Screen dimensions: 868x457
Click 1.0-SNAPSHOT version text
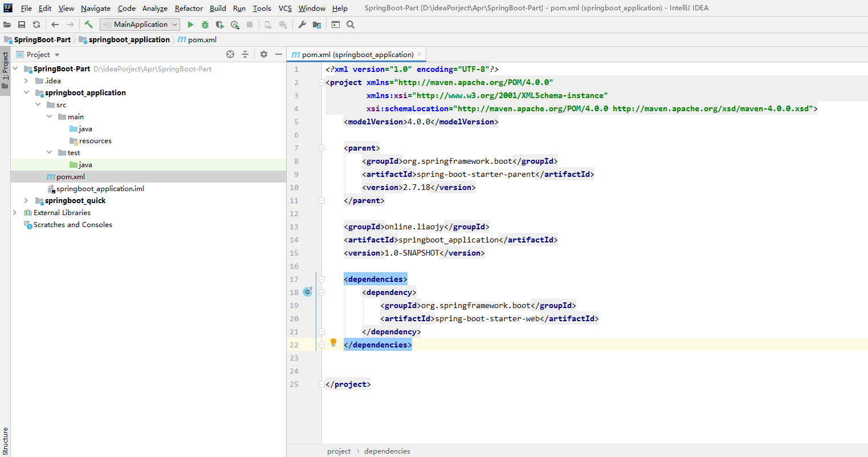[412, 253]
